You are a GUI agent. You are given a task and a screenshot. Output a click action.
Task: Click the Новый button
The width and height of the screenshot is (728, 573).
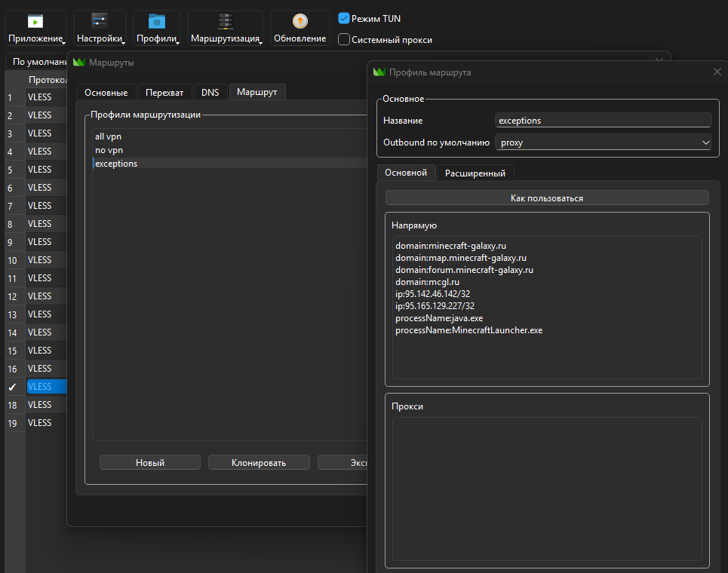(150, 462)
